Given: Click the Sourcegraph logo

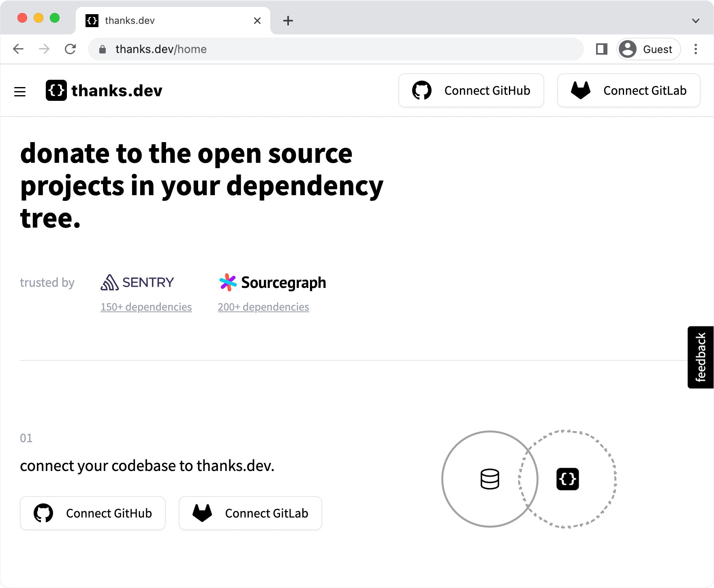Looking at the screenshot, I should [x=272, y=282].
